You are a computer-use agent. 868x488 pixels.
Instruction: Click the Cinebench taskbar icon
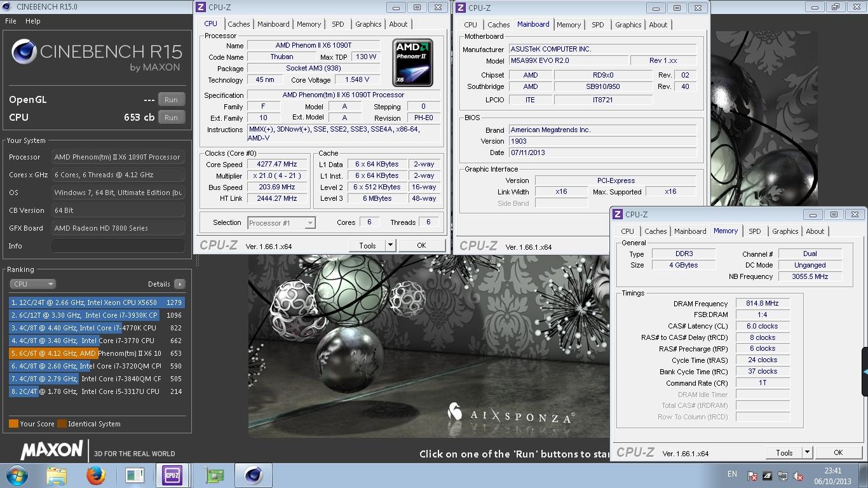253,475
